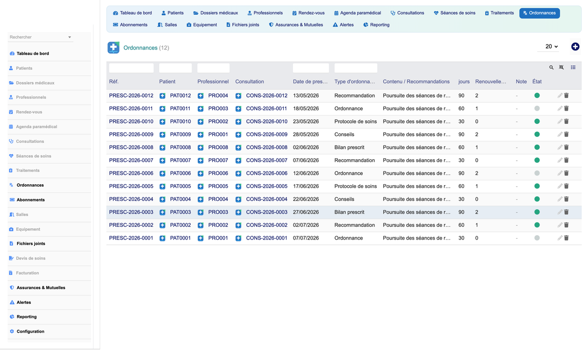Viewport: 588px width, 364px height.
Task: Click Reporting pie chart icon in sidebar
Action: [12, 317]
